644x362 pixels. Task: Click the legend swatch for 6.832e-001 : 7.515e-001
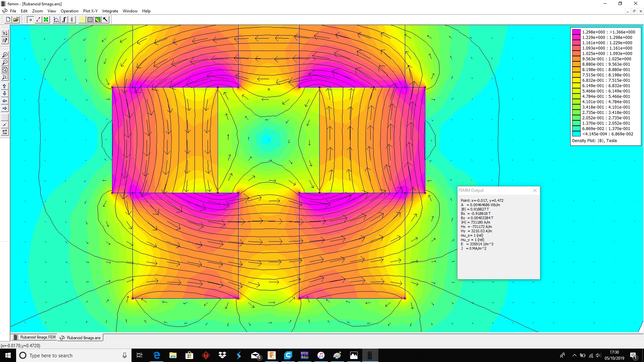tap(576, 80)
